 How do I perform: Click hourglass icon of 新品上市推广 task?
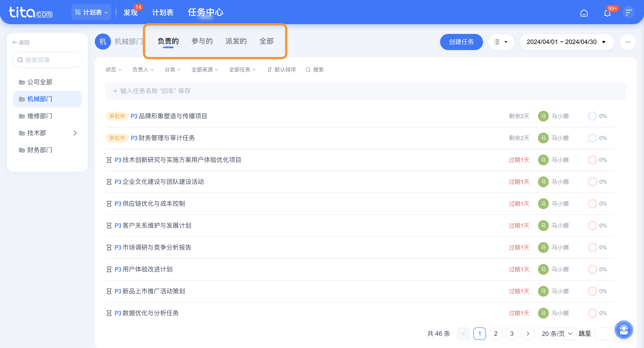click(109, 291)
